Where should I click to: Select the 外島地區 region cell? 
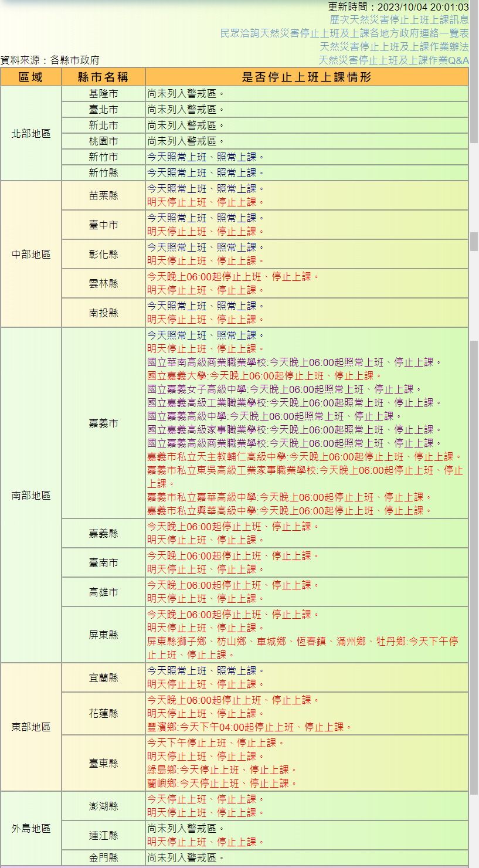pyautogui.click(x=31, y=829)
